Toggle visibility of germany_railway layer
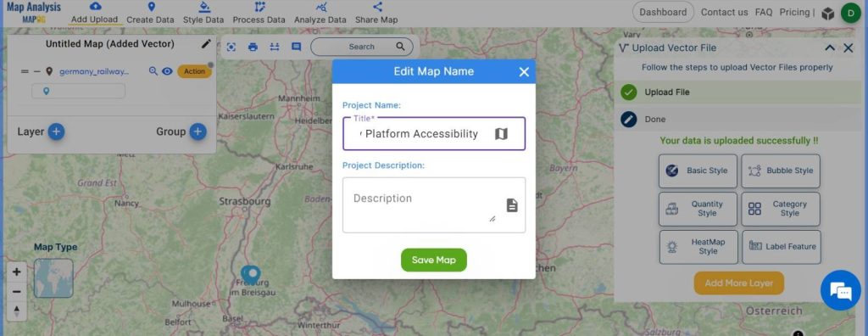The width and height of the screenshot is (868, 336). click(x=167, y=71)
